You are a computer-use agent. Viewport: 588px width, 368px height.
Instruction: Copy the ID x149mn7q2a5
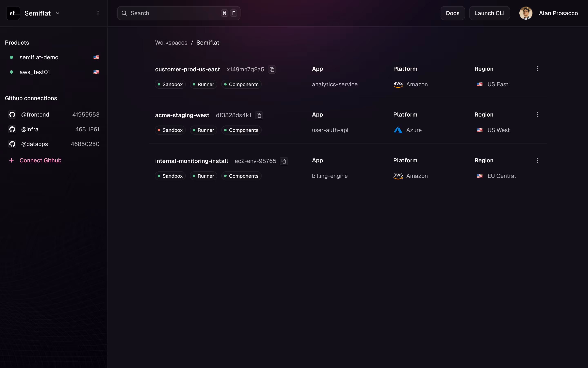272,70
